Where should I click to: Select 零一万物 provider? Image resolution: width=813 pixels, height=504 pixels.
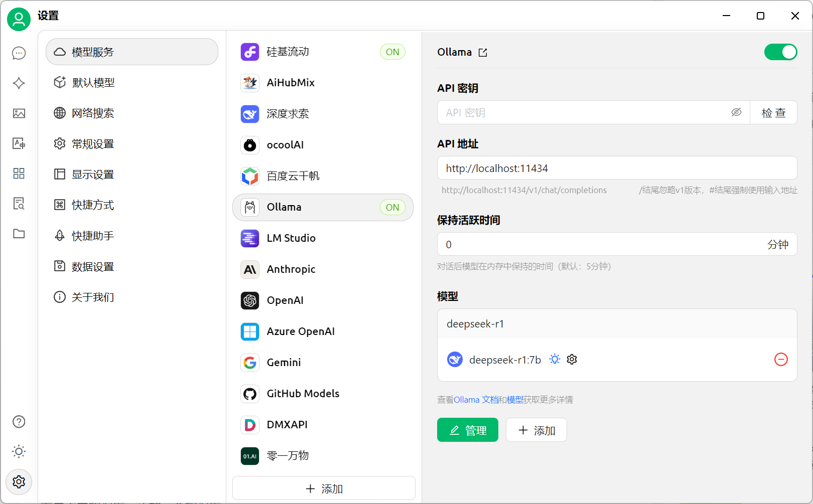click(x=323, y=456)
